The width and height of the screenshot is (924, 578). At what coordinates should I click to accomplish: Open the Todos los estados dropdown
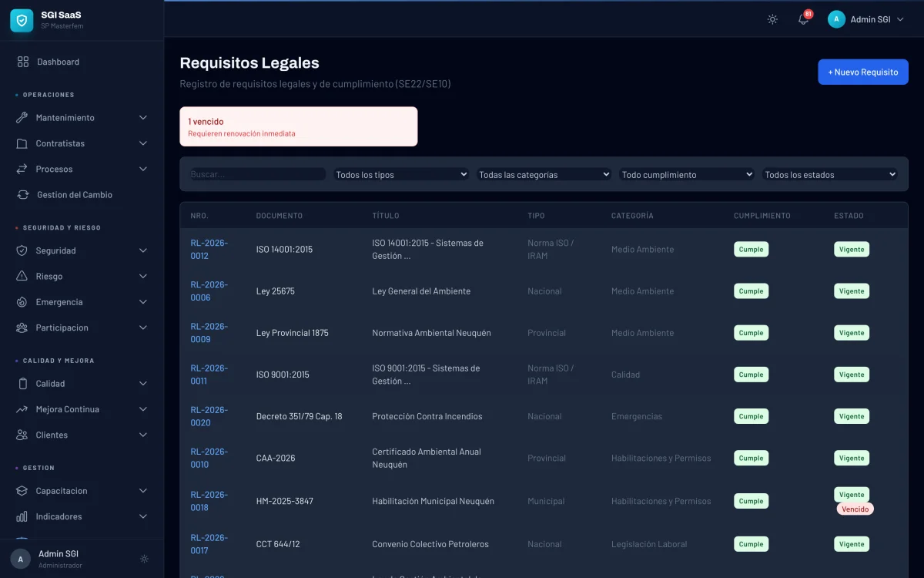[x=829, y=175]
